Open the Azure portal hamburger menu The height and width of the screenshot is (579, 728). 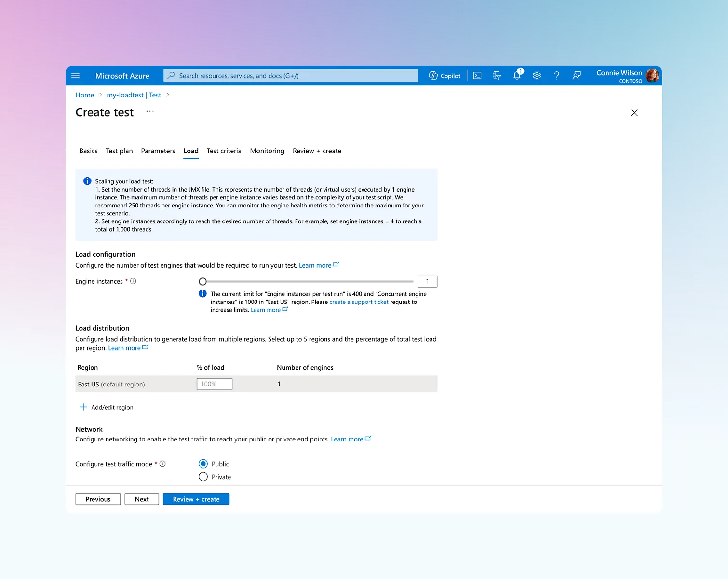75,76
